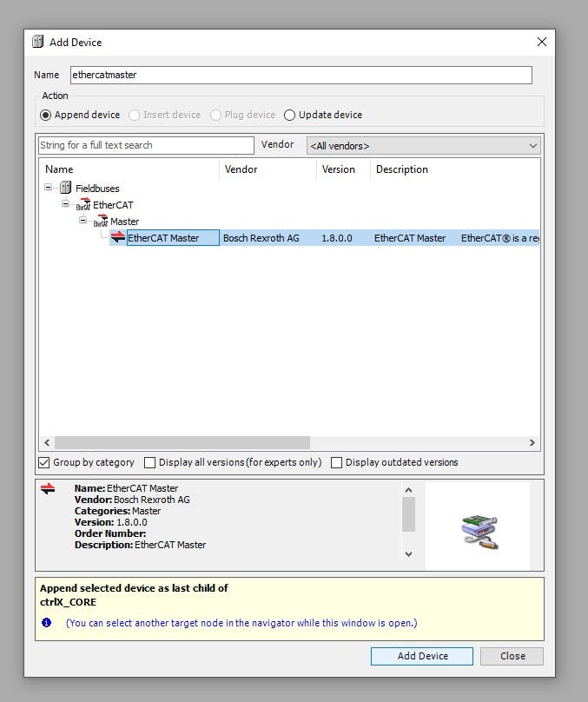Click the red arrows icon beside EtherCAT Master row

click(118, 237)
